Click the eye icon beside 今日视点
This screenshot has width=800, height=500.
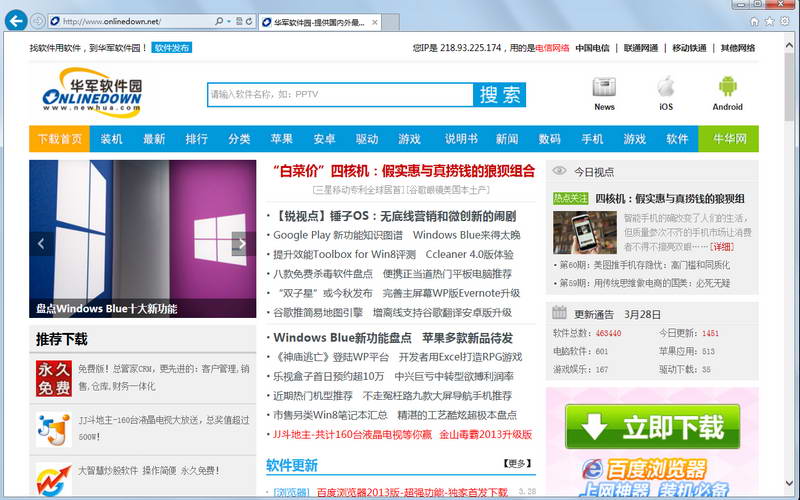(560, 171)
